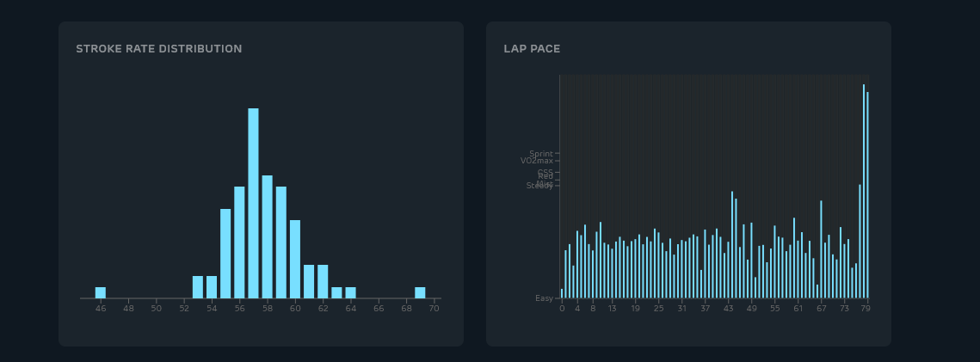The image size is (980, 362).
Task: Click the 37 lap number axis label
Action: (705, 309)
